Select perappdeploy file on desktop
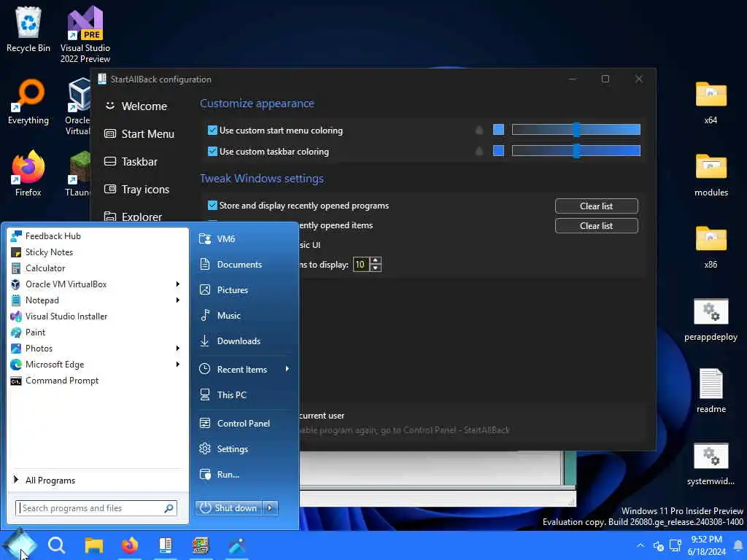 pos(711,319)
